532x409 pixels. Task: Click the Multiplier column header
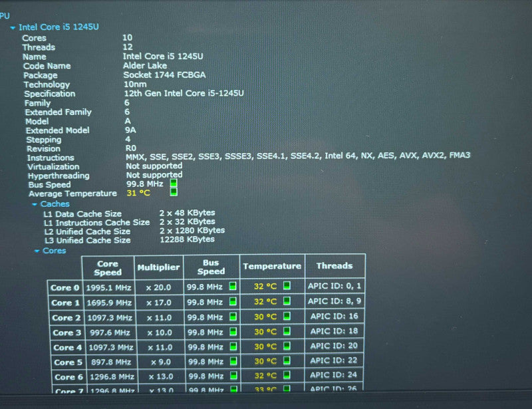(x=158, y=267)
